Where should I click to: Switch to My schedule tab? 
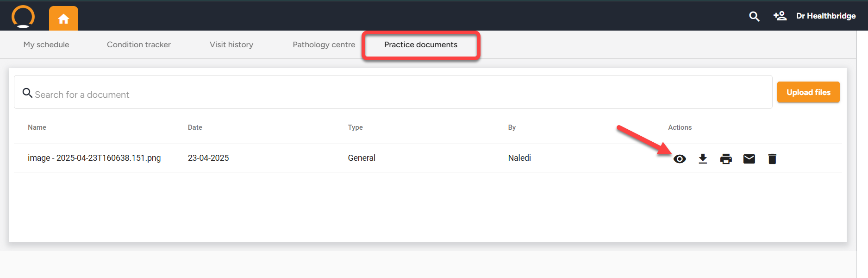pyautogui.click(x=46, y=44)
